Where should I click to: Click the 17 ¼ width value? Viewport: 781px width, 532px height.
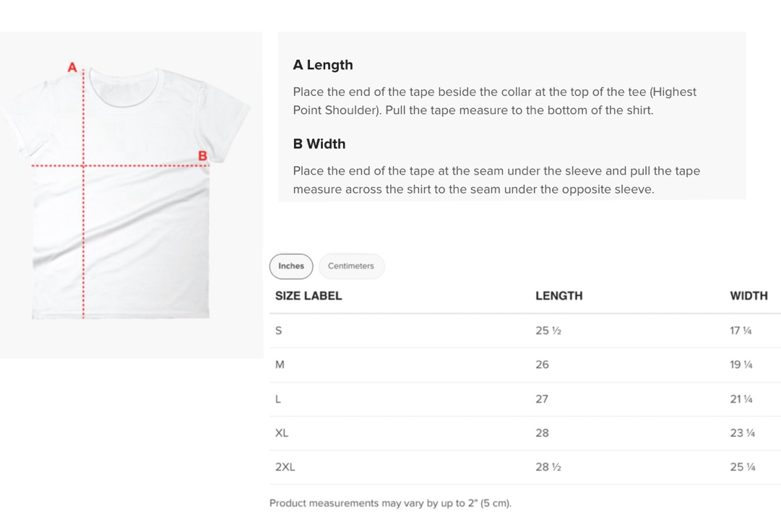pos(741,331)
